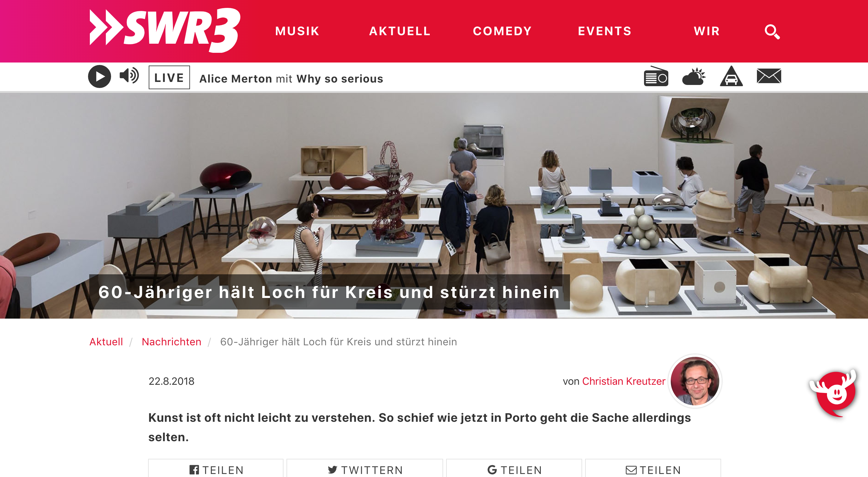
Task: Start the live stream play button
Action: (x=100, y=77)
